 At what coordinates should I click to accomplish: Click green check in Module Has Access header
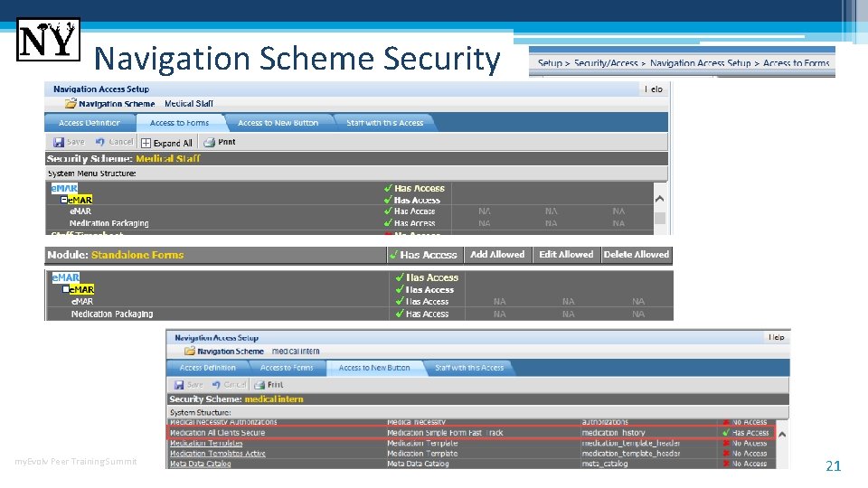[393, 255]
